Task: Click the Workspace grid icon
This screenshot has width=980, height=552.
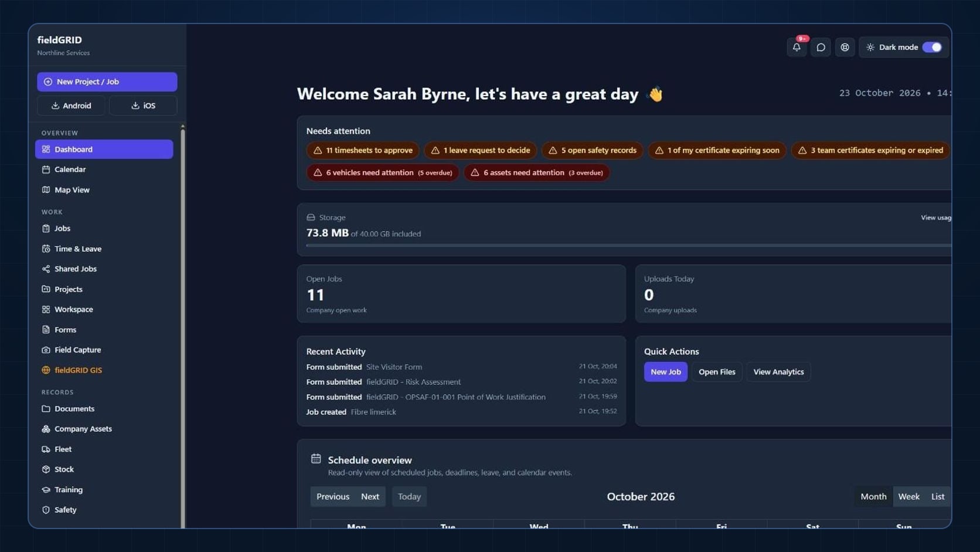Action: tap(46, 310)
